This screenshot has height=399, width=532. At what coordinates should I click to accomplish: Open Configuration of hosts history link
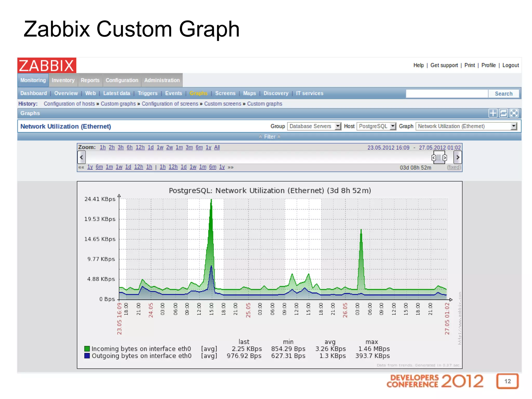pos(69,104)
